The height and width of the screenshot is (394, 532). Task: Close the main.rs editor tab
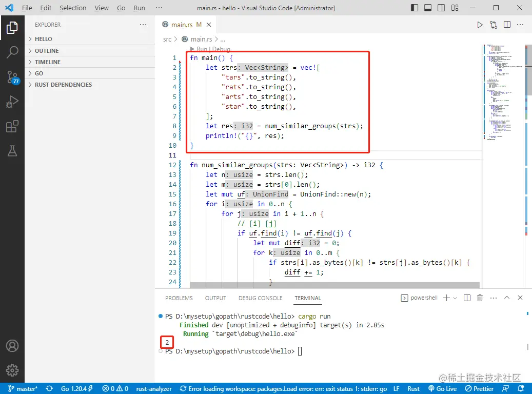click(209, 25)
